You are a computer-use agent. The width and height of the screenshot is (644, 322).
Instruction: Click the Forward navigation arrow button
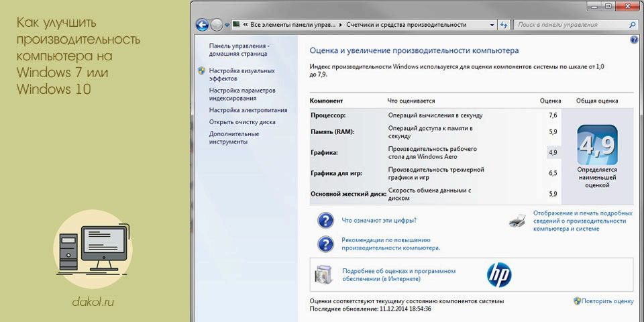(217, 25)
